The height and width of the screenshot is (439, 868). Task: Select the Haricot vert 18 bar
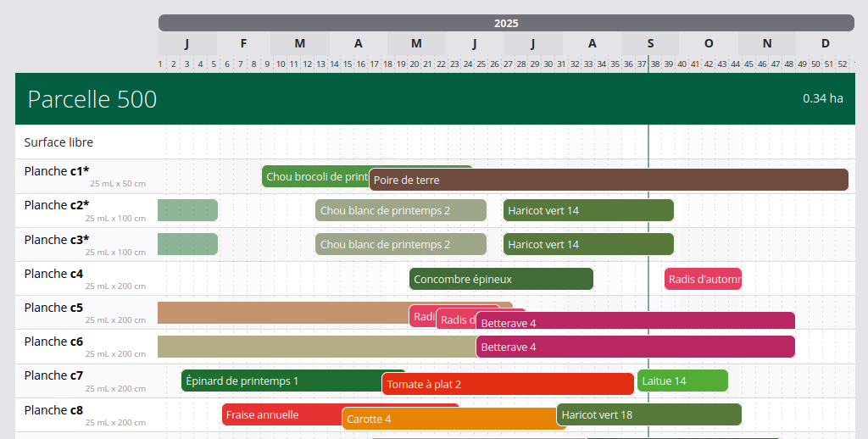coord(648,414)
